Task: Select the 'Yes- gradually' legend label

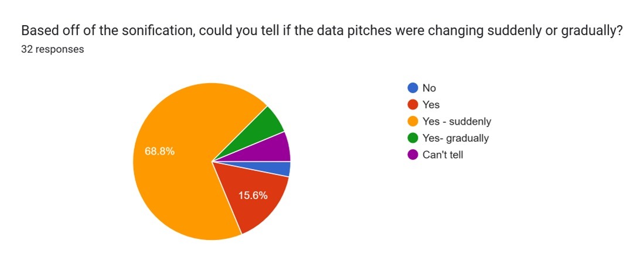Action: click(x=455, y=138)
